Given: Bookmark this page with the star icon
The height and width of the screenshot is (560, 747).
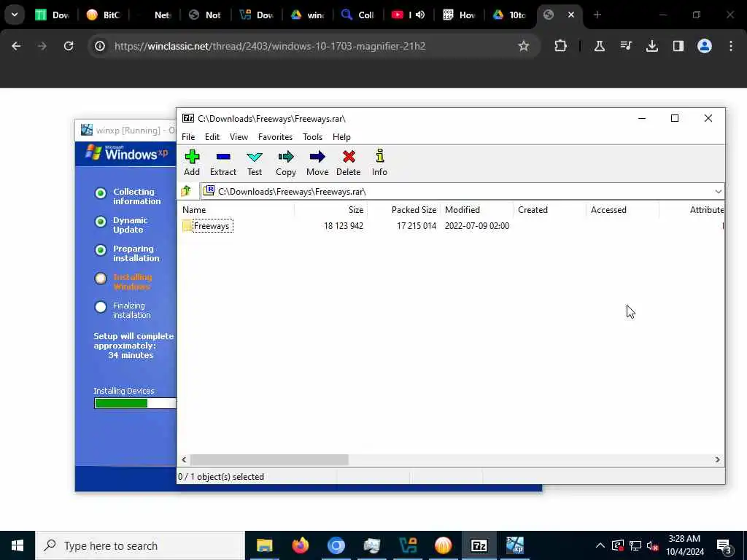Looking at the screenshot, I should click(524, 46).
